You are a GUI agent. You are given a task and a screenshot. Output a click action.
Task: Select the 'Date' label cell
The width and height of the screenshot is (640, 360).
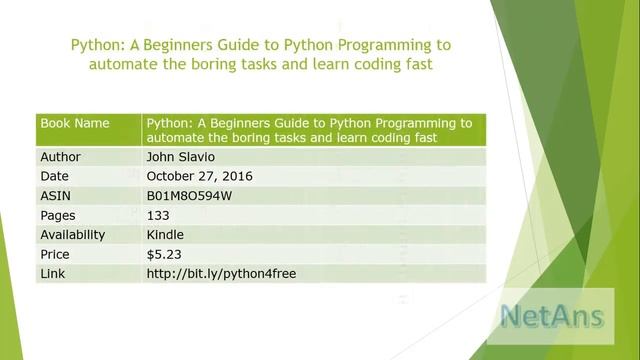pos(89,176)
